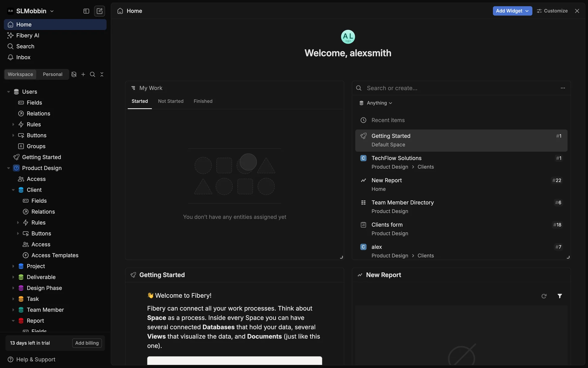
Task: Click the Add billing button
Action: point(87,343)
